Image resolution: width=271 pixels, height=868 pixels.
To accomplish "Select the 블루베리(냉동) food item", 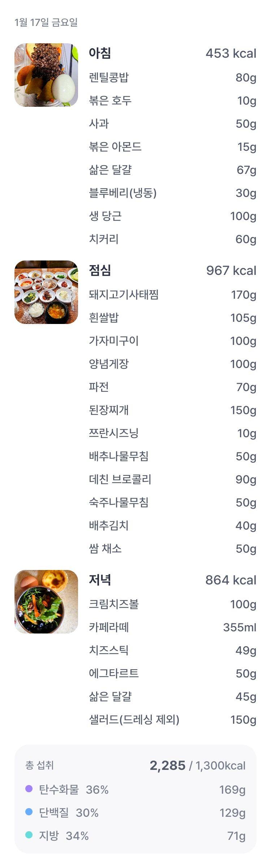I will pos(173,193).
